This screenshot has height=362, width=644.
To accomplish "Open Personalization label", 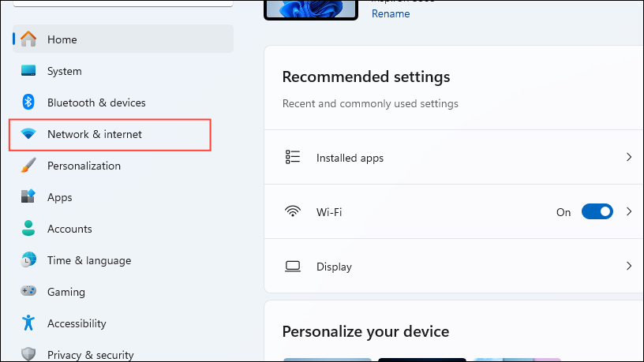I will [84, 166].
